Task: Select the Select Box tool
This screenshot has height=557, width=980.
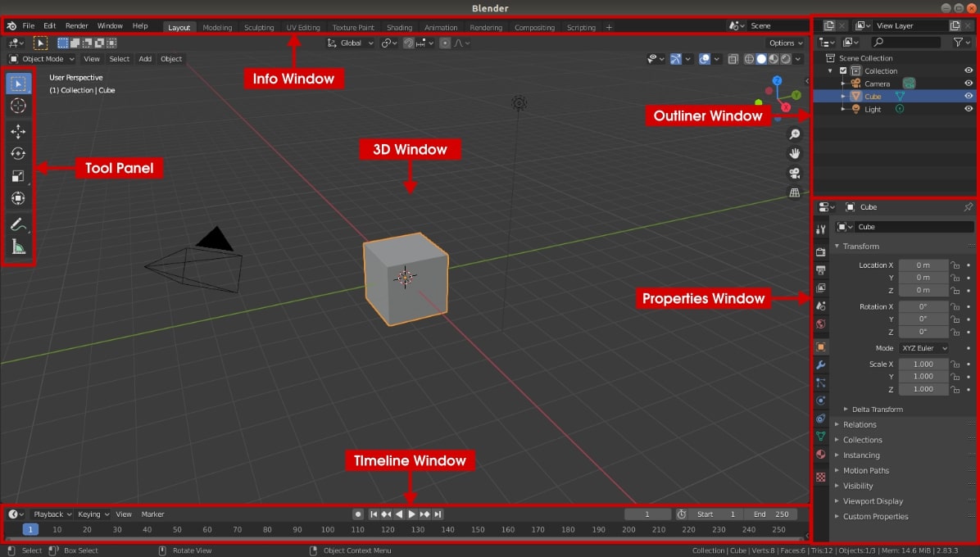Action: 18,84
